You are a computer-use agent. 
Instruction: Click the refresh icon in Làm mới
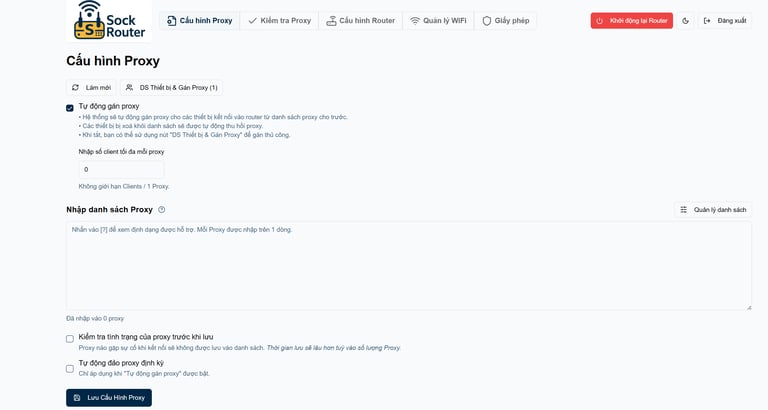click(75, 87)
